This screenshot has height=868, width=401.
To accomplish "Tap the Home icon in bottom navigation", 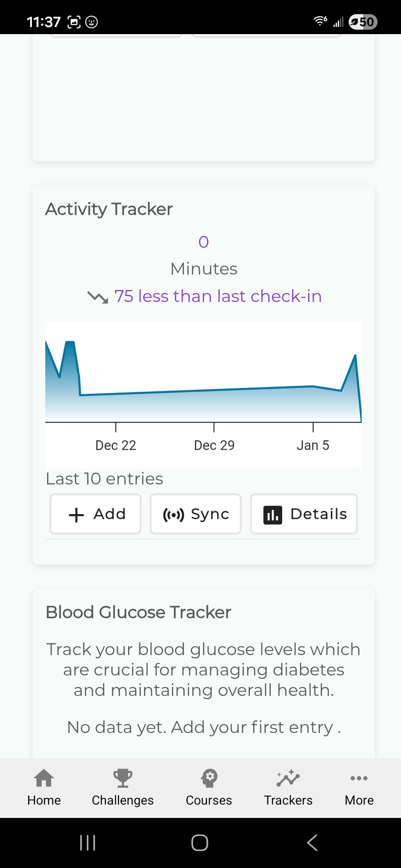I will click(x=44, y=778).
